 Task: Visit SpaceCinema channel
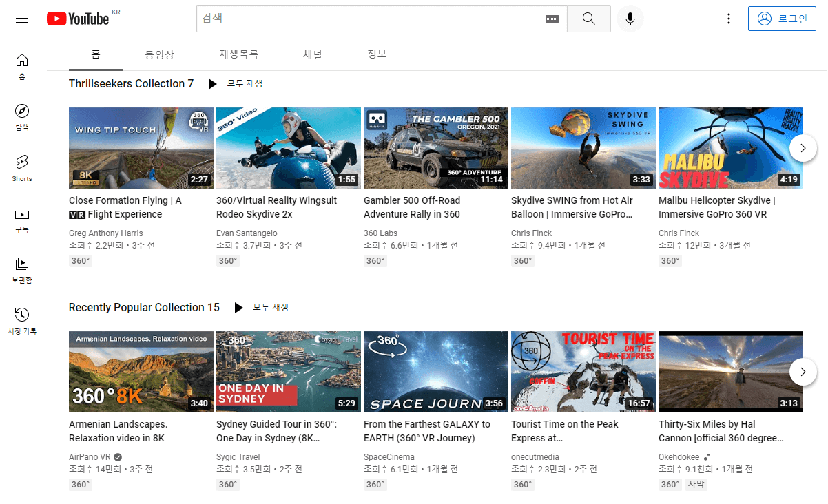click(x=389, y=457)
